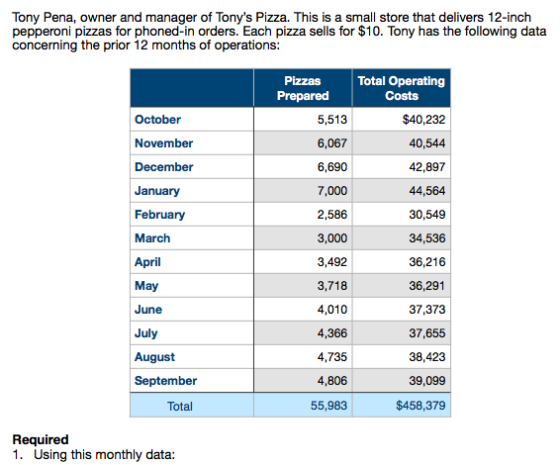Click the June row label

[x=148, y=309]
